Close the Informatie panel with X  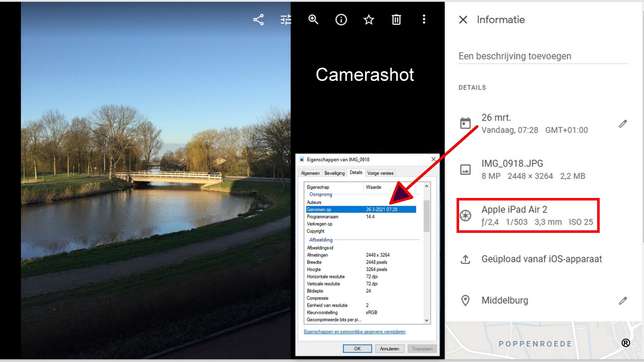click(463, 20)
